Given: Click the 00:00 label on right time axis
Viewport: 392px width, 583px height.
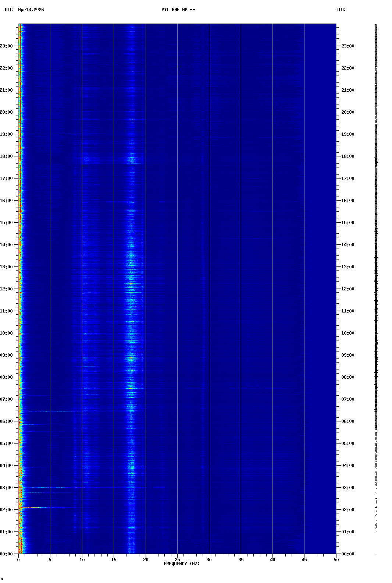Looking at the screenshot, I should (348, 554).
